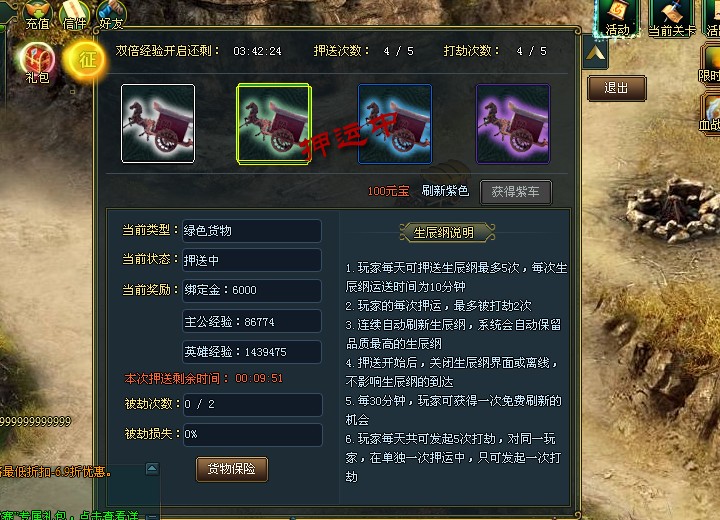Viewport: 720px width, 520px height.
Task: Open the 活动 events icon
Action: [x=617, y=17]
